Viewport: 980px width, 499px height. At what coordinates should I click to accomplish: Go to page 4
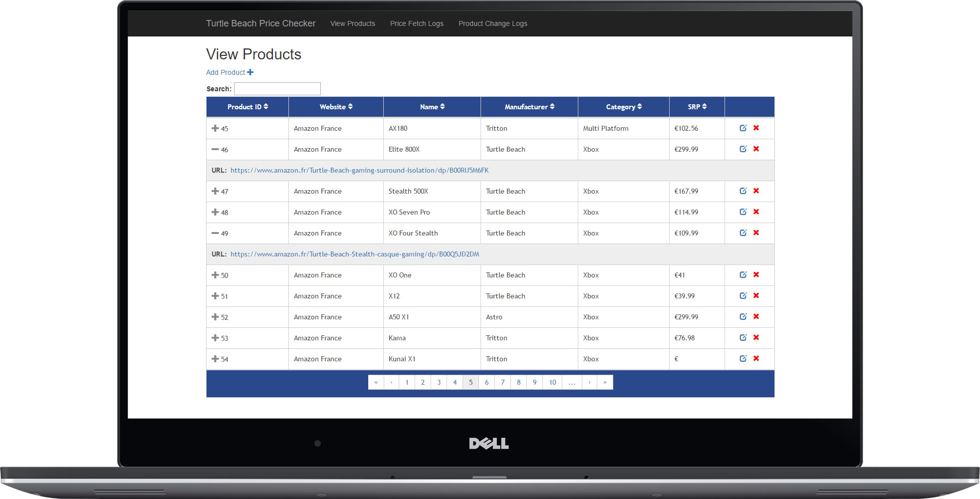[x=455, y=382]
